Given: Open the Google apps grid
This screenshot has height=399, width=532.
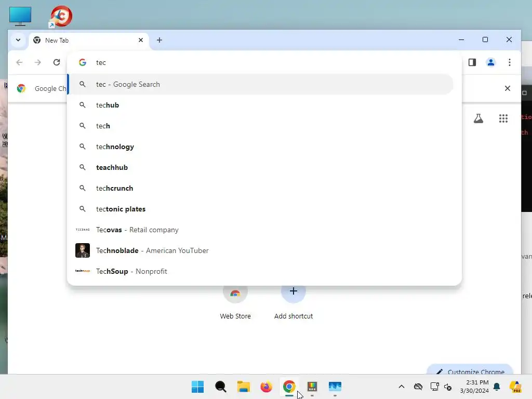Looking at the screenshot, I should pyautogui.click(x=503, y=118).
